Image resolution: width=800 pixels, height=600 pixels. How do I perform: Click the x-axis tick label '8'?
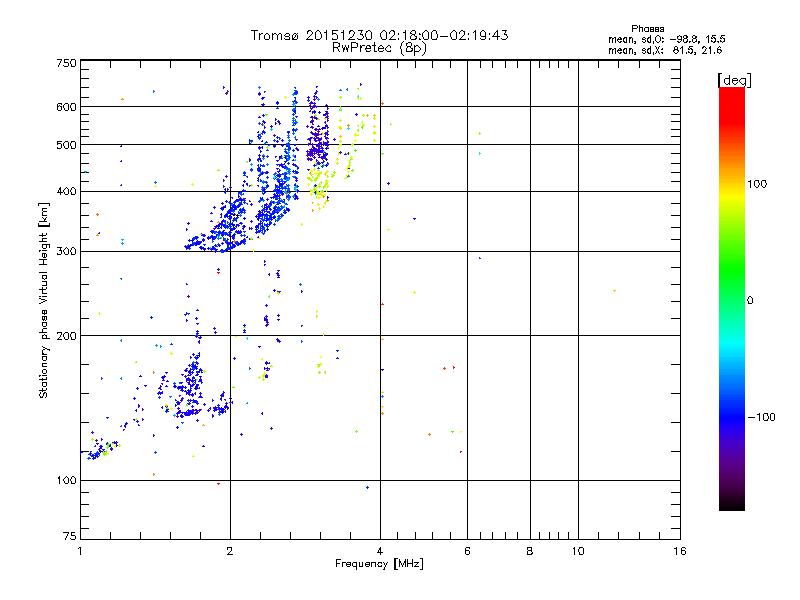pos(530,551)
